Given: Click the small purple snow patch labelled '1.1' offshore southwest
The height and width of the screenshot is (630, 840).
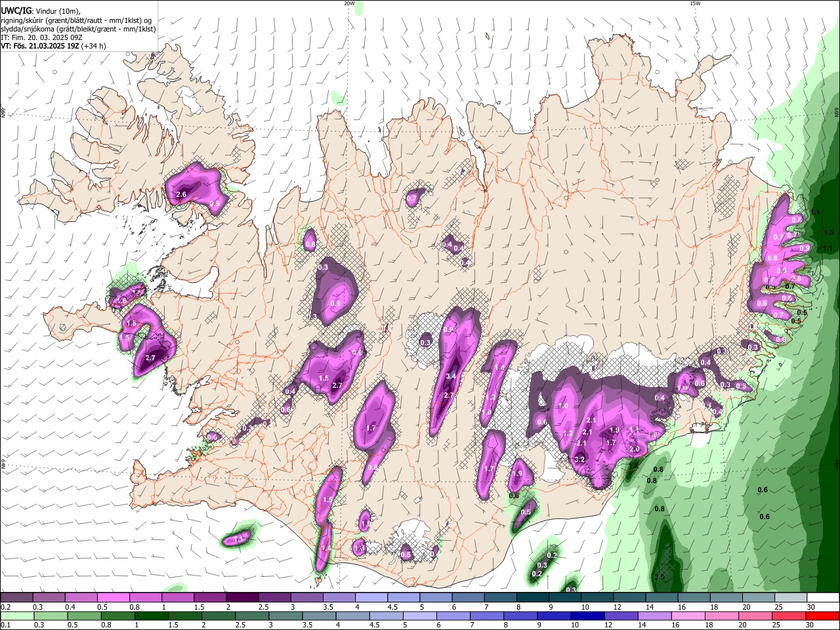Looking at the screenshot, I should [238, 539].
